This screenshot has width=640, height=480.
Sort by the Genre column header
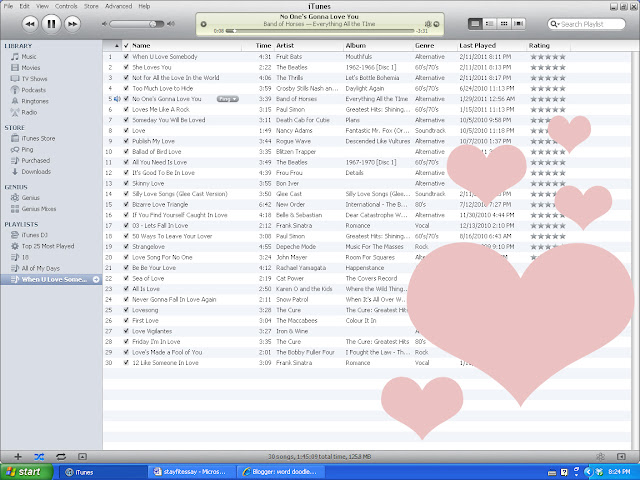click(435, 46)
